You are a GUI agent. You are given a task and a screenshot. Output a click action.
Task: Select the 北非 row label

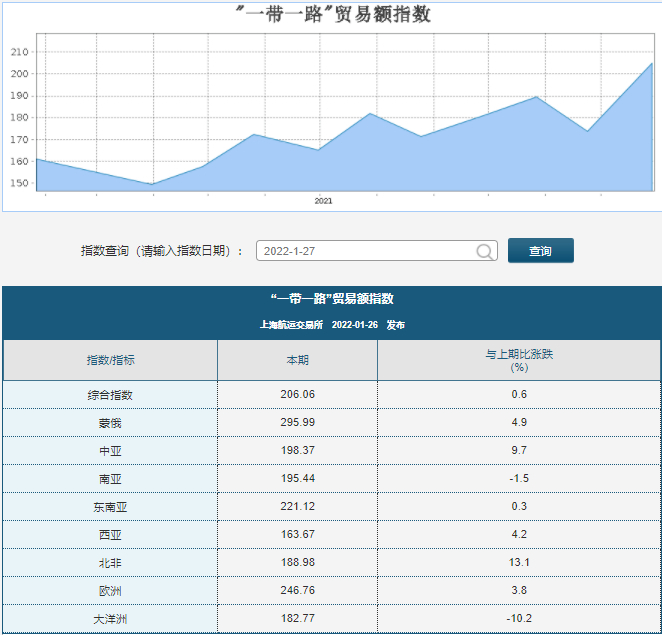pos(110,563)
